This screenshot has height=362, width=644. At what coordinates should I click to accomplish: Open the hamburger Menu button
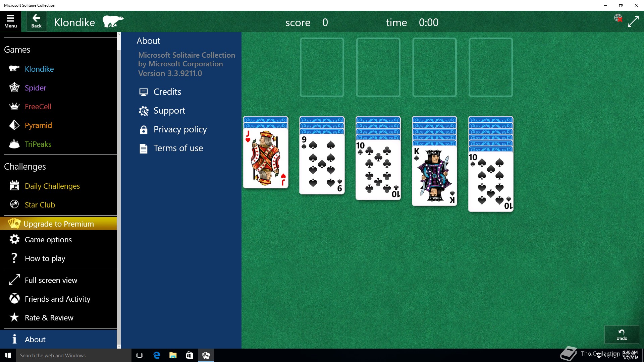coord(10,21)
